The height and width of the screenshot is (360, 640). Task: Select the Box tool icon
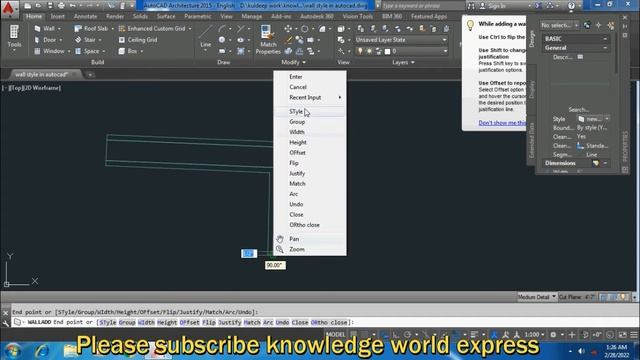coord(122,51)
